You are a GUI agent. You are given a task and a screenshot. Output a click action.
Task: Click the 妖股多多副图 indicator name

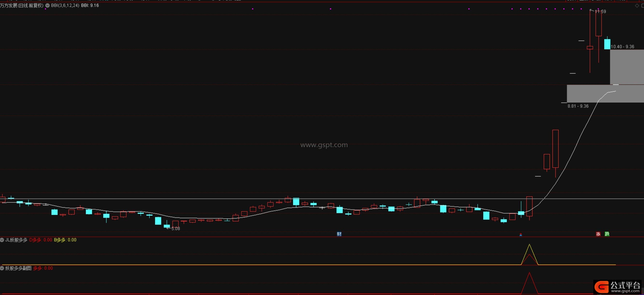18,268
